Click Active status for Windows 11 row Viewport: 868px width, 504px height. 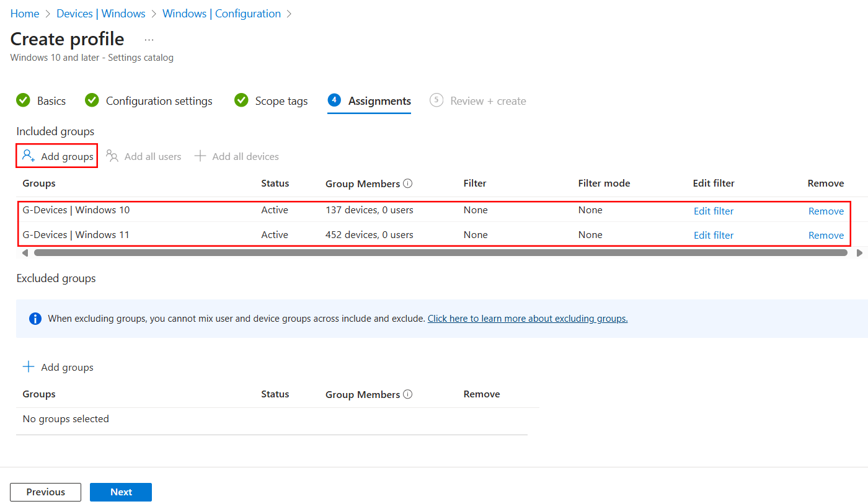click(x=275, y=234)
